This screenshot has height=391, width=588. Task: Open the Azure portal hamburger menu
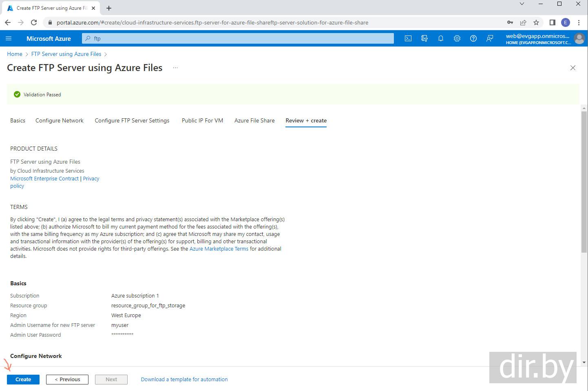[x=9, y=38]
